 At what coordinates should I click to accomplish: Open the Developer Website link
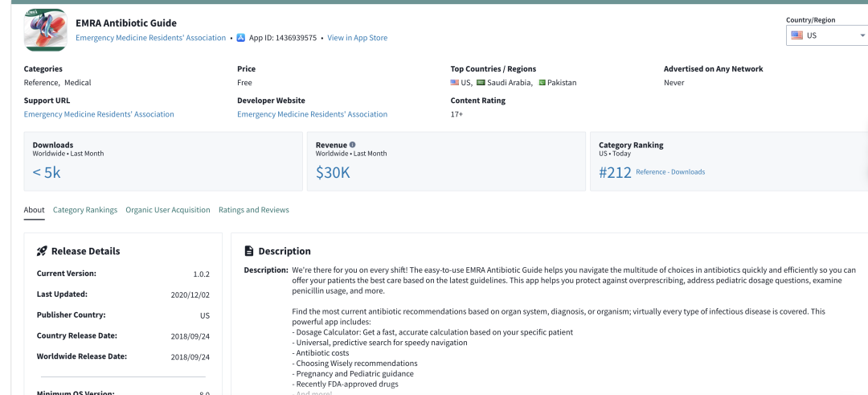[x=312, y=114]
